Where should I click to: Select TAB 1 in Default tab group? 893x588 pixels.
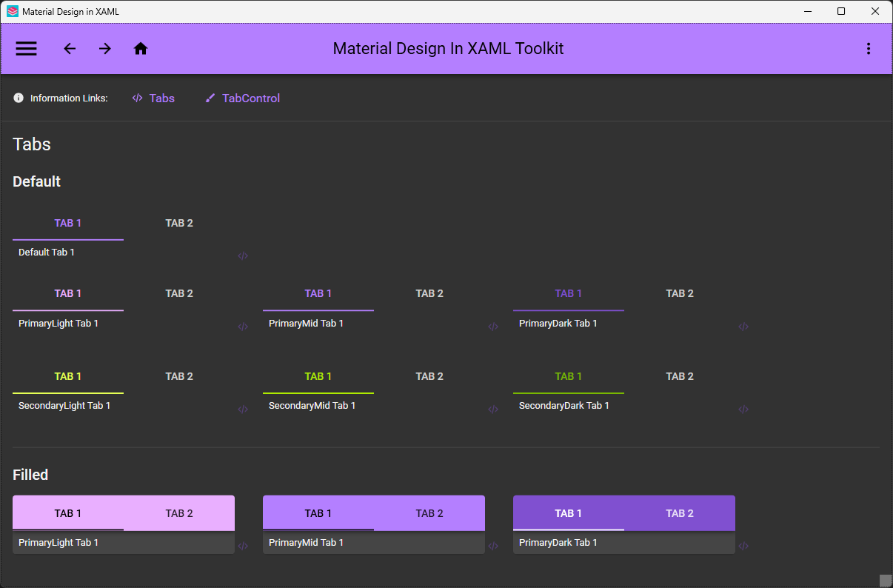[68, 223]
